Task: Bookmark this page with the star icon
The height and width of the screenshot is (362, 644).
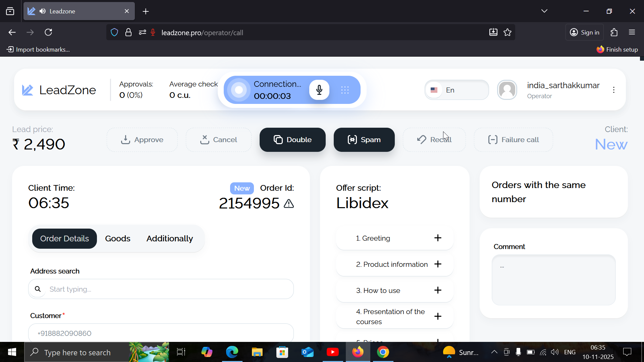Action: coord(507,33)
